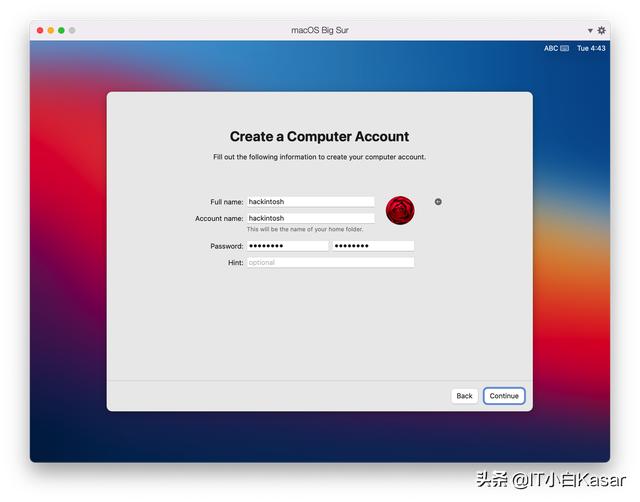Click the 'Fill out the following information' text
Screen dimensions: 640x502
point(319,157)
